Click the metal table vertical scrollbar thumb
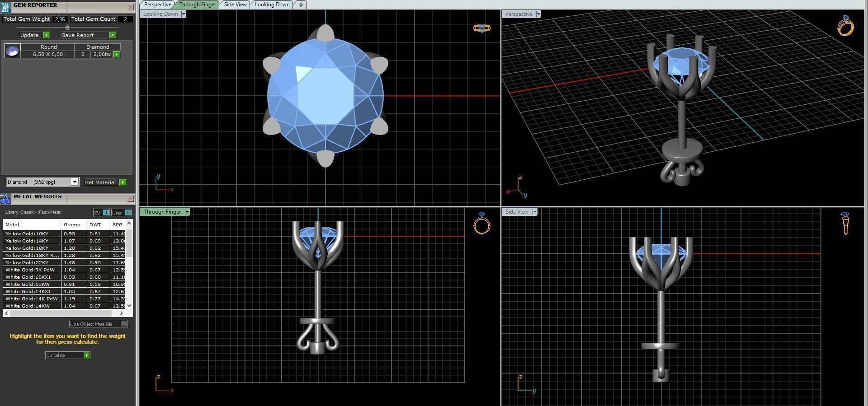 coord(129,243)
